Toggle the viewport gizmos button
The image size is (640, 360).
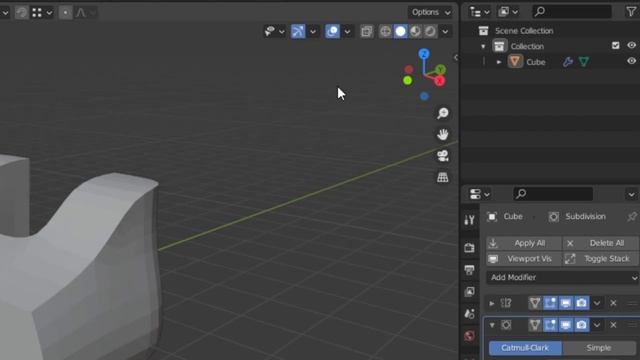coord(298,31)
